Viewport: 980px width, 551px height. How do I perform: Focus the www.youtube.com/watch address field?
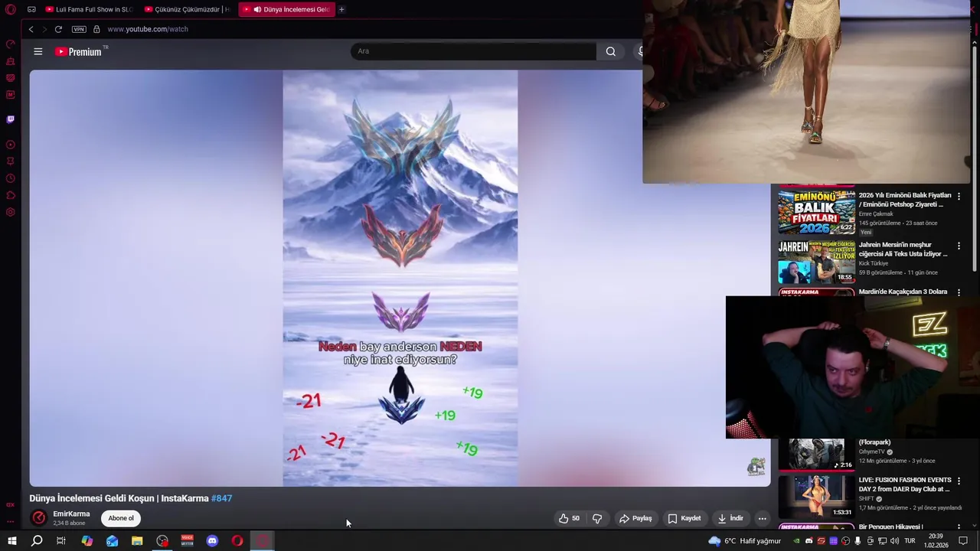tap(148, 29)
